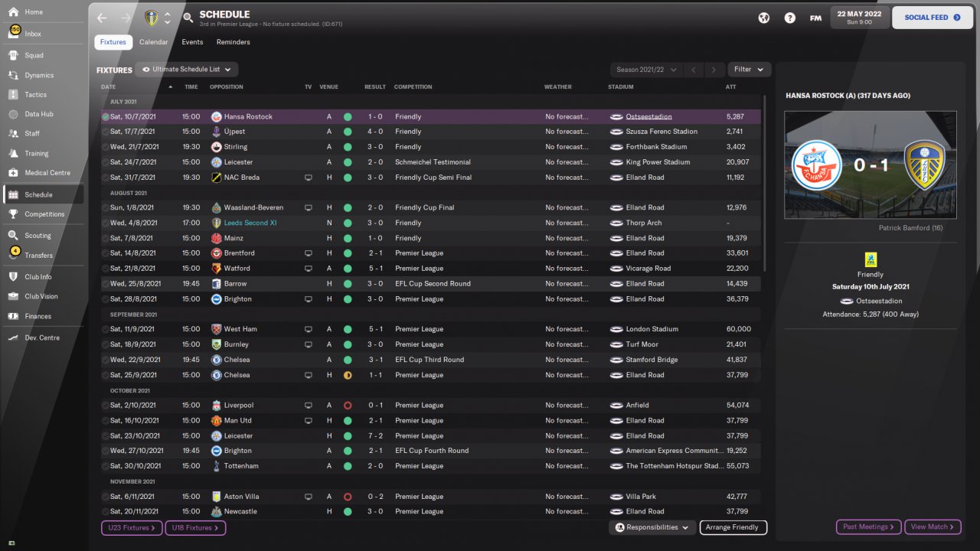The height and width of the screenshot is (551, 980).
Task: Click the U23 Fixtures button
Action: pyautogui.click(x=131, y=528)
